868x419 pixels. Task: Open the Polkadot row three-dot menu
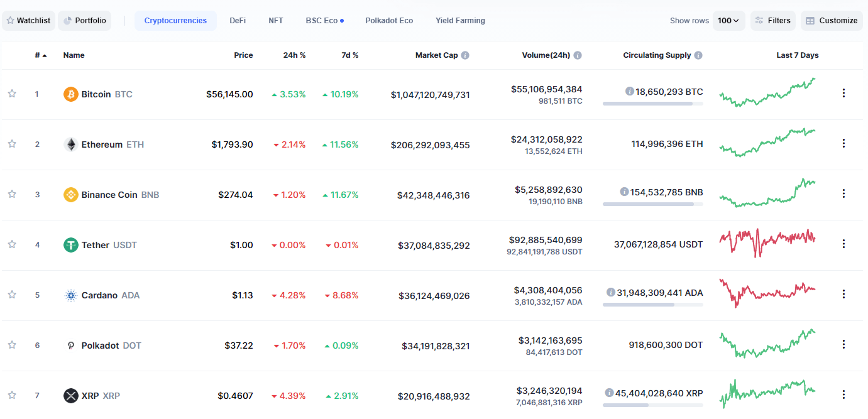tap(843, 344)
